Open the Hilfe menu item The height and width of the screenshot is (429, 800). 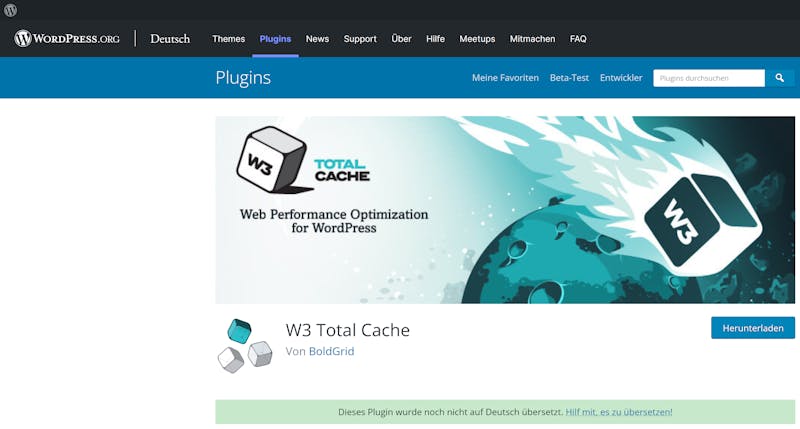435,39
